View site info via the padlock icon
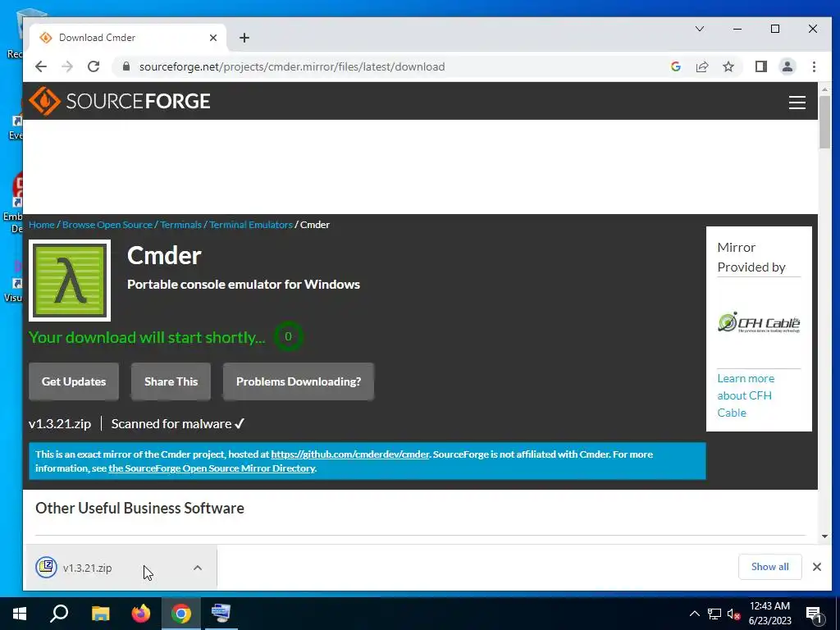 (126, 66)
